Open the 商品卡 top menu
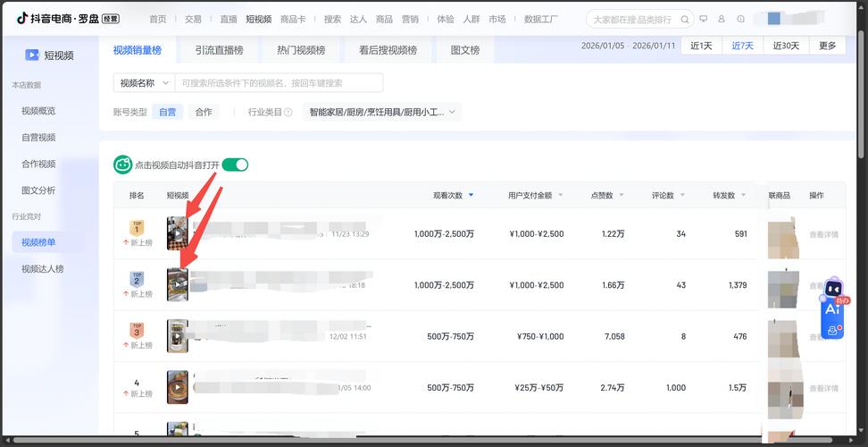This screenshot has height=447, width=868. click(x=293, y=20)
